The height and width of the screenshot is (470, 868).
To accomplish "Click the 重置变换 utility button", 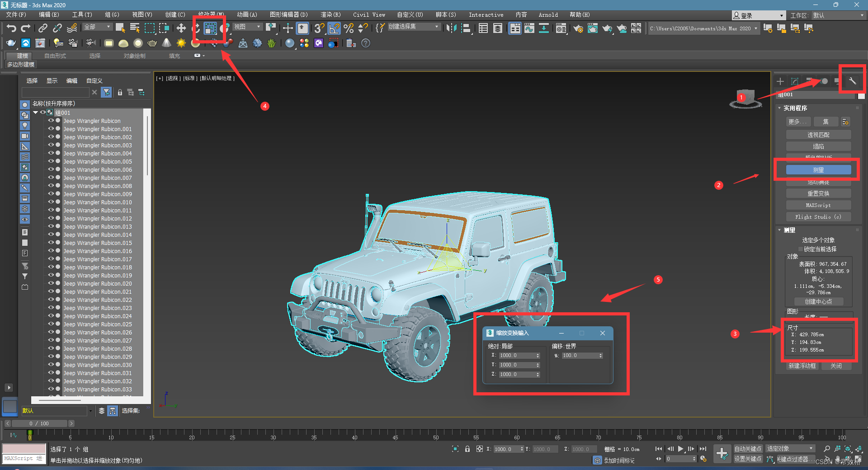I will click(818, 193).
